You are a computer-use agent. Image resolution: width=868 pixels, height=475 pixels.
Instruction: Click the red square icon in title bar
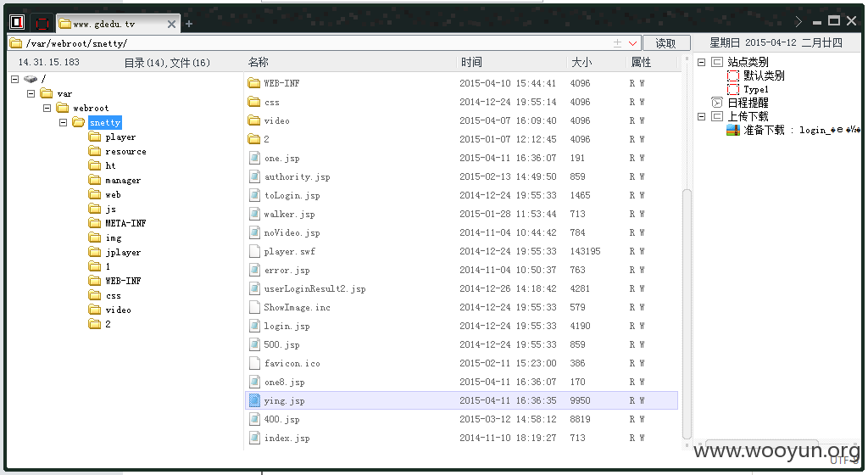click(42, 23)
